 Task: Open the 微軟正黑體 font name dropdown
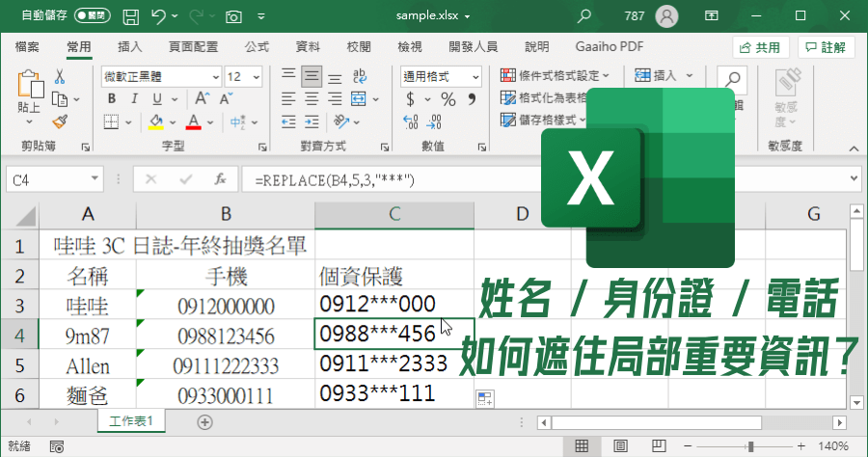pos(216,77)
